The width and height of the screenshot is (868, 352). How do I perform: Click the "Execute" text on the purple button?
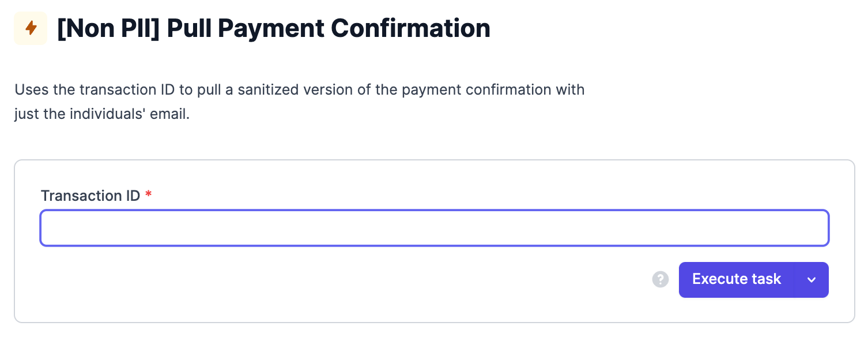coord(715,279)
